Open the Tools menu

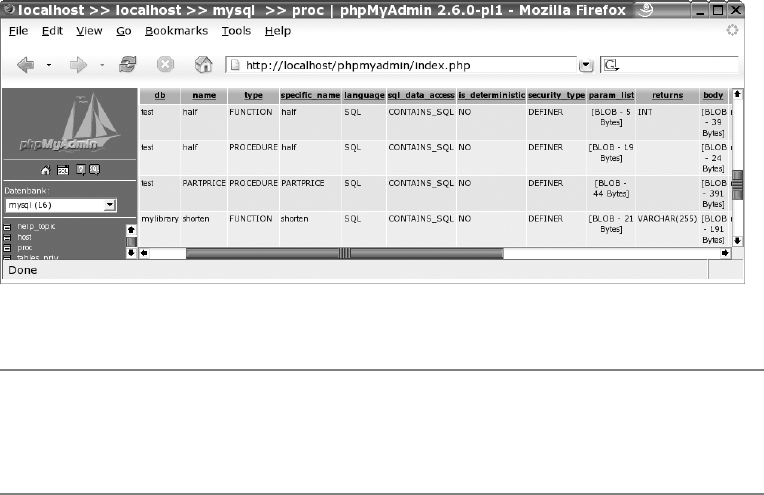(236, 31)
